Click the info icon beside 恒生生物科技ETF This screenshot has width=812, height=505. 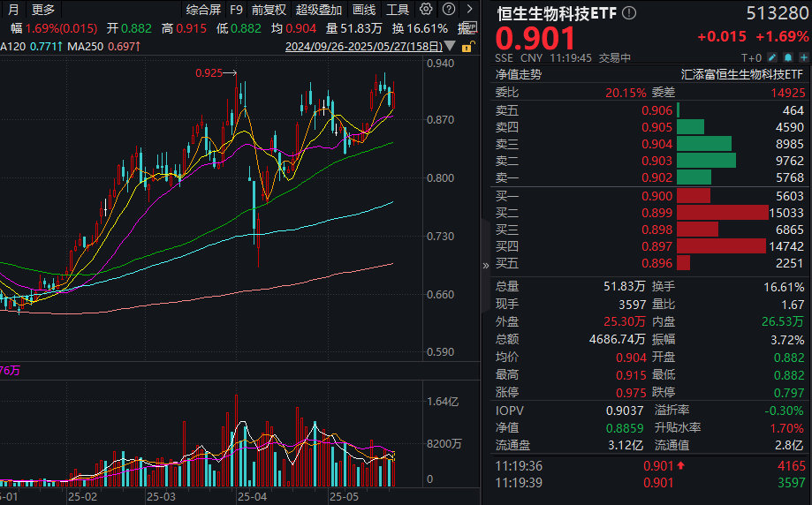coord(629,13)
